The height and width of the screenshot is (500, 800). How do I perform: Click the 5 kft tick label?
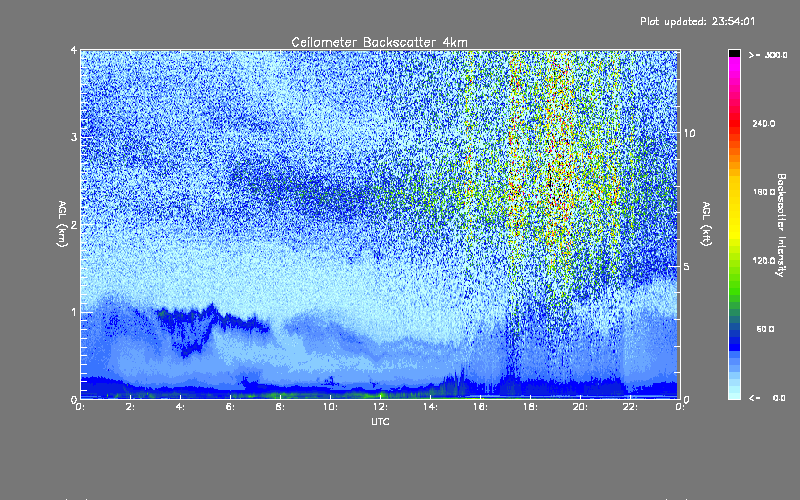[x=686, y=266]
